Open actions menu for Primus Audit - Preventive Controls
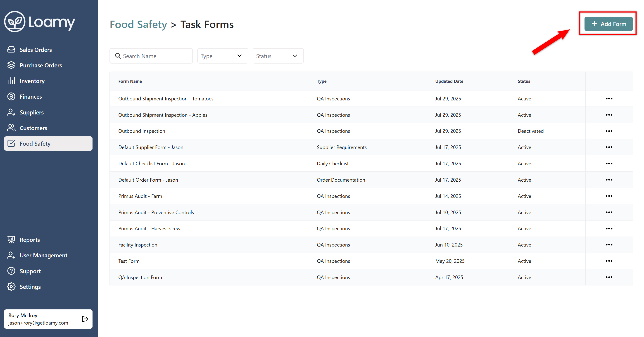644x337 pixels. [x=609, y=212]
